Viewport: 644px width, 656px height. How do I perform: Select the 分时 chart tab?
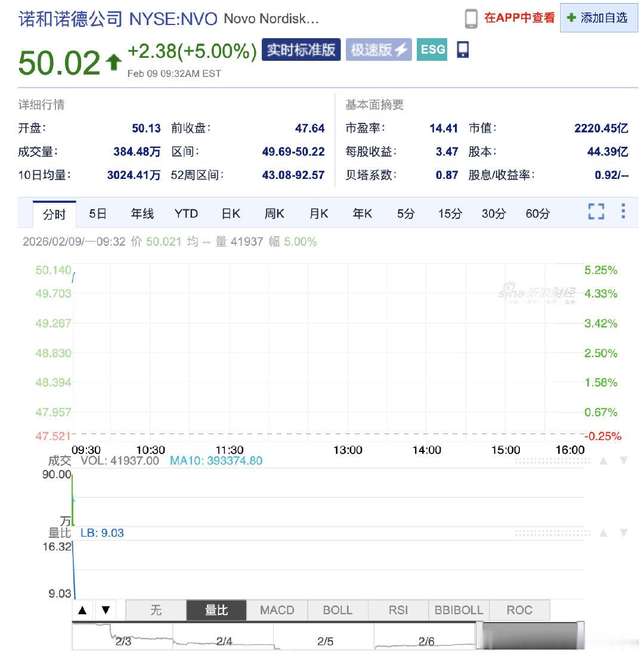54,213
